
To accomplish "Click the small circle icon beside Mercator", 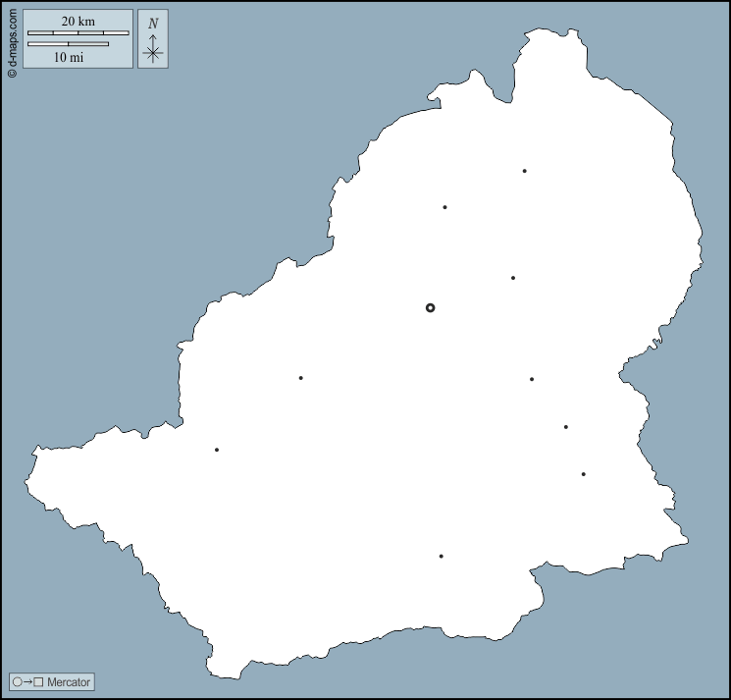I will 17,681.
